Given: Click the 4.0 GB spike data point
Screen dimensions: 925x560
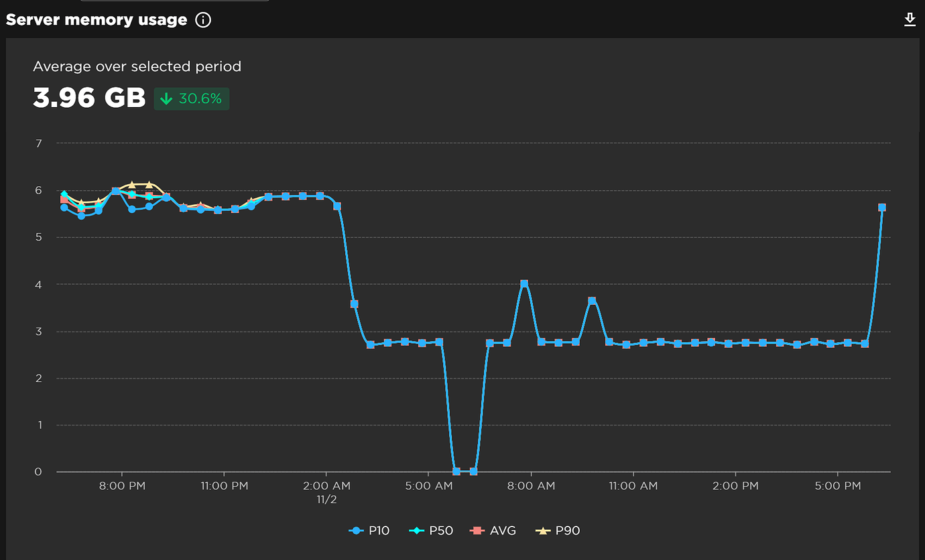Looking at the screenshot, I should 523,283.
